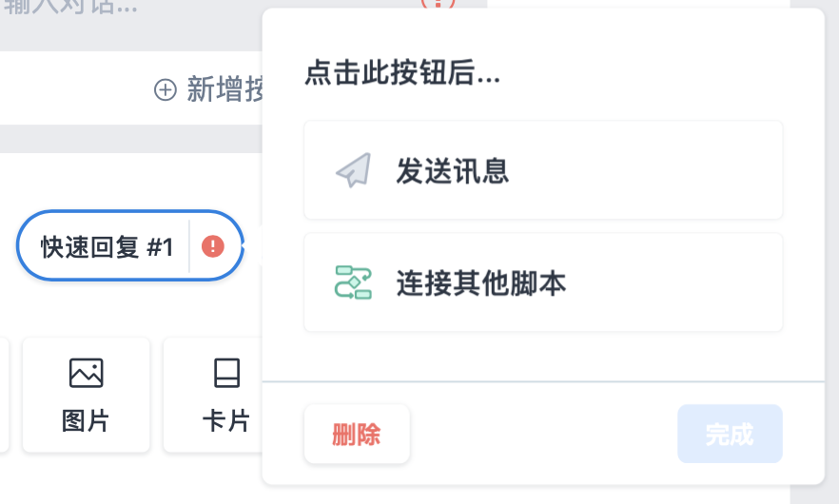
Task: Click the 点击此按钮后... popover heading
Action: pos(402,73)
